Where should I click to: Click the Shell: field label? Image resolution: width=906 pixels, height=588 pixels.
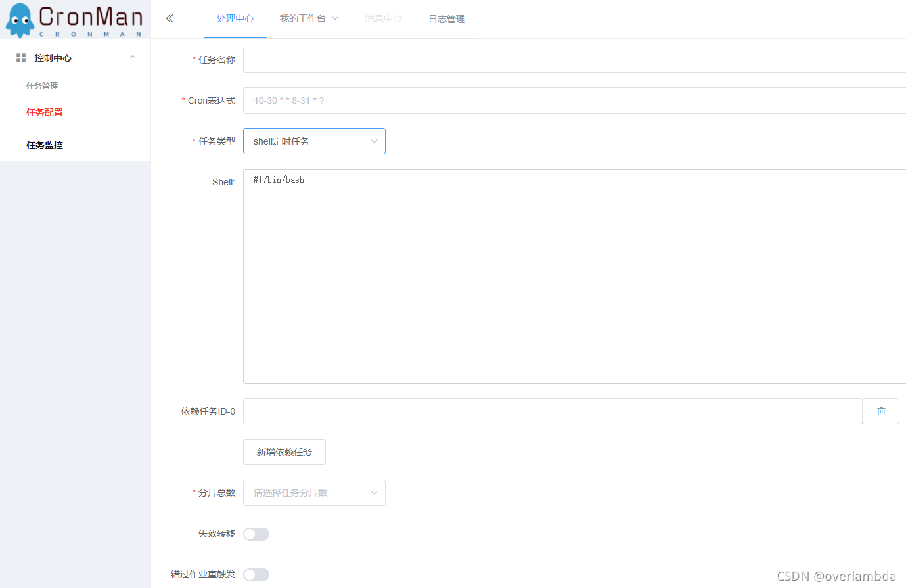coord(223,182)
